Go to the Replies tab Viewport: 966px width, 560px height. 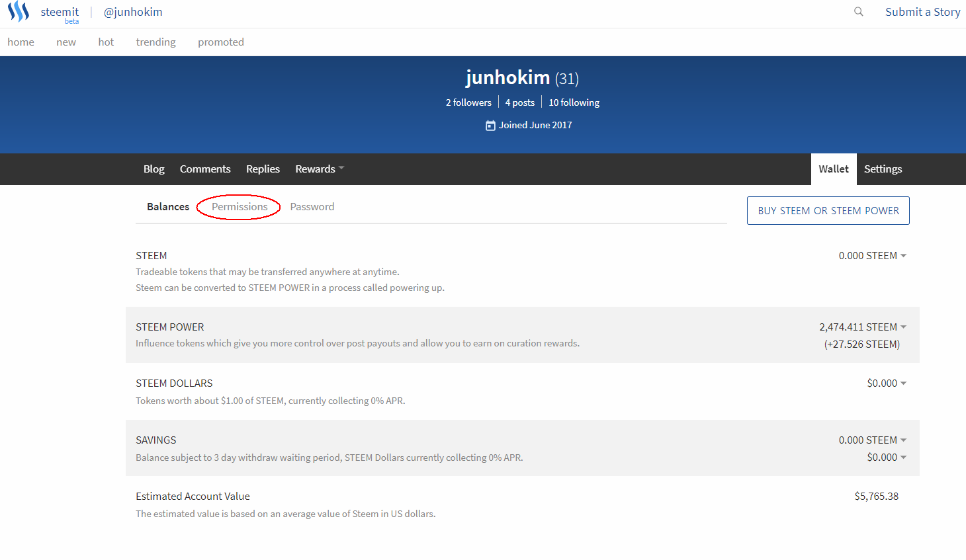coord(263,169)
